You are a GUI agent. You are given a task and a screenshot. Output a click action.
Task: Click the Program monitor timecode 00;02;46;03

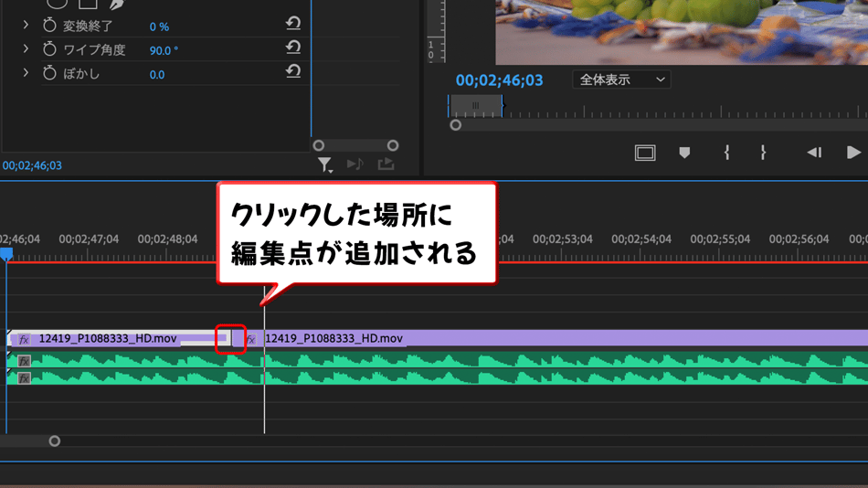click(499, 80)
